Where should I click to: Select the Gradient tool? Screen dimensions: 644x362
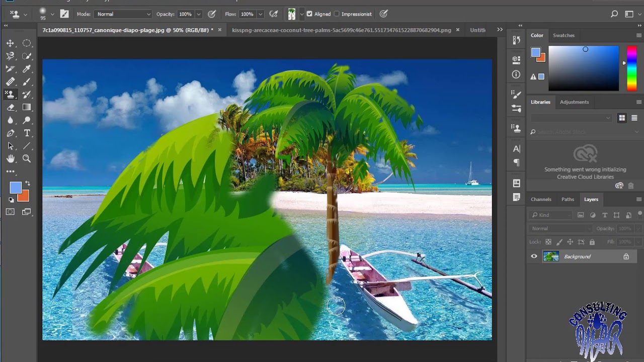[27, 108]
